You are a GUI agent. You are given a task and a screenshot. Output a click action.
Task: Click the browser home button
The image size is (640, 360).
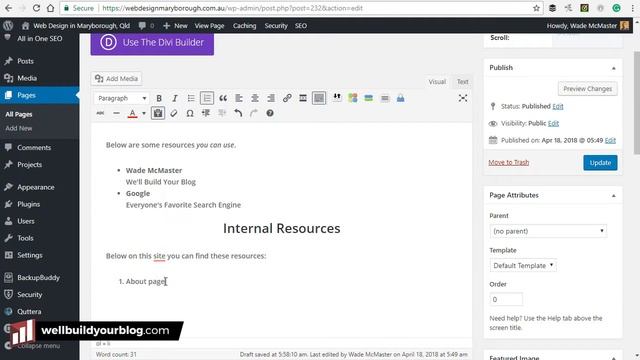tap(50, 8)
